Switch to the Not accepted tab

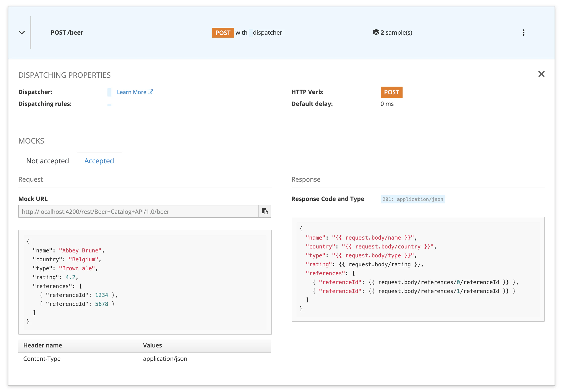pyautogui.click(x=48, y=161)
